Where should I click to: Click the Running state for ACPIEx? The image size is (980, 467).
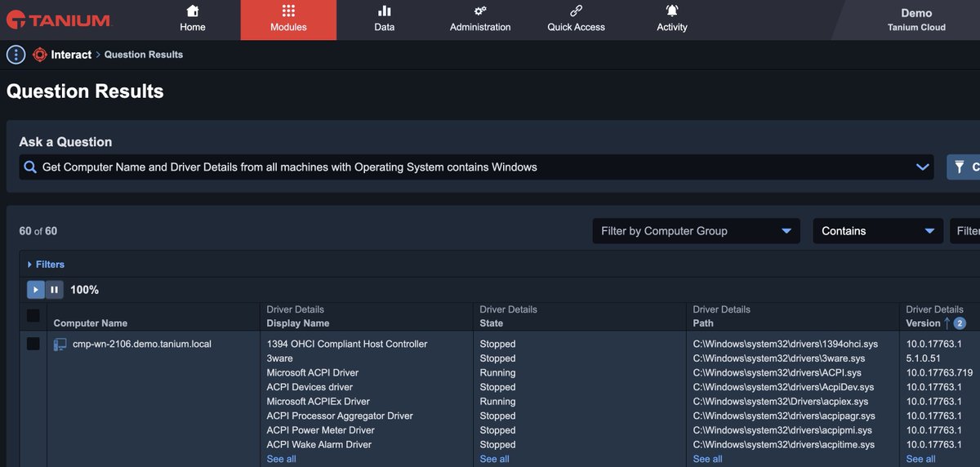click(x=498, y=402)
